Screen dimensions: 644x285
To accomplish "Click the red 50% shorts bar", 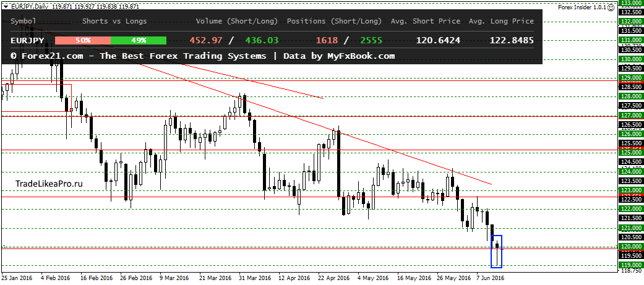I will point(82,40).
